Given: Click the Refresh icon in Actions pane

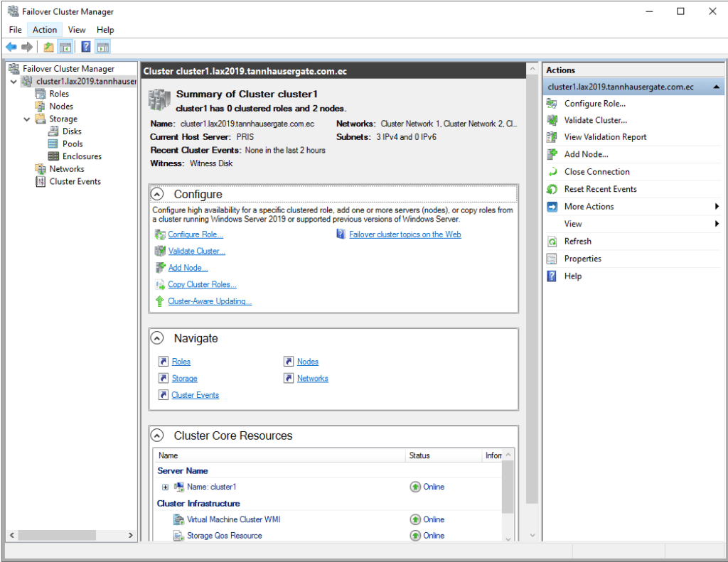Looking at the screenshot, I should coord(552,242).
